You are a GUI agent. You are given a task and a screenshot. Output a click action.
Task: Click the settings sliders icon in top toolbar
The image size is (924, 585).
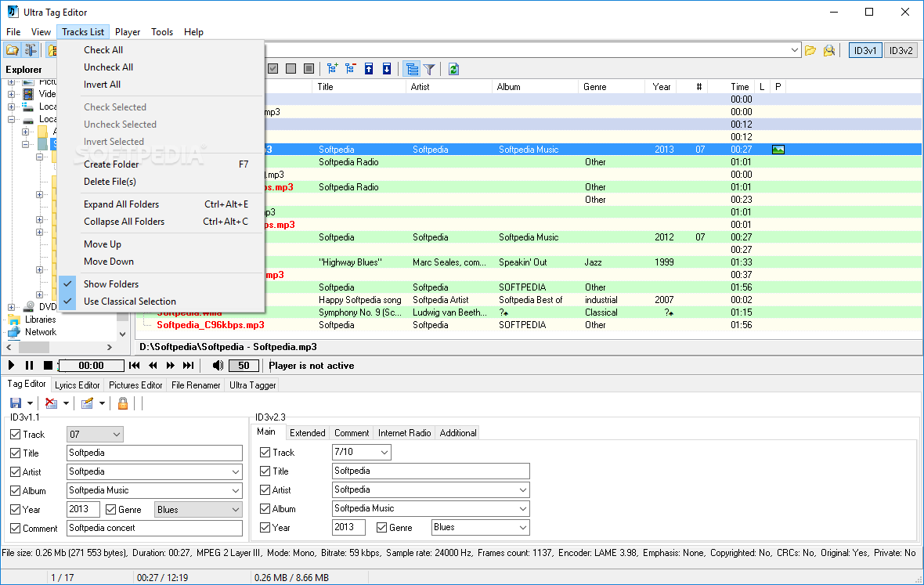pyautogui.click(x=30, y=50)
